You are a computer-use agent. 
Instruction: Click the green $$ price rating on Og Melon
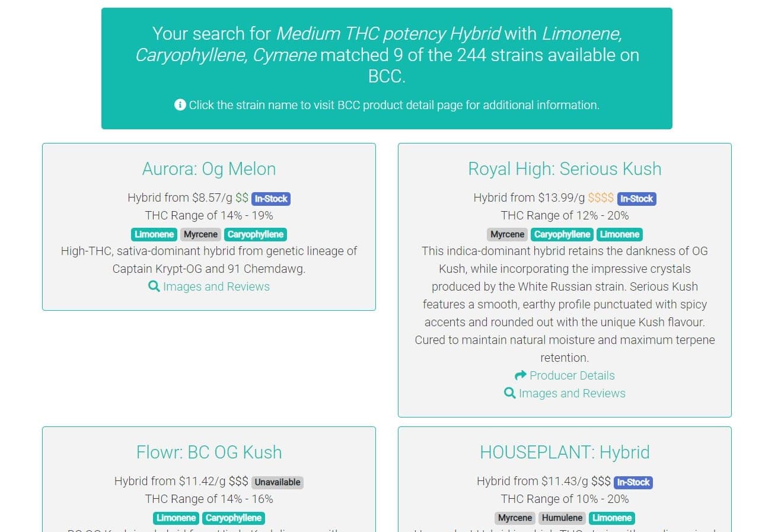pos(242,198)
